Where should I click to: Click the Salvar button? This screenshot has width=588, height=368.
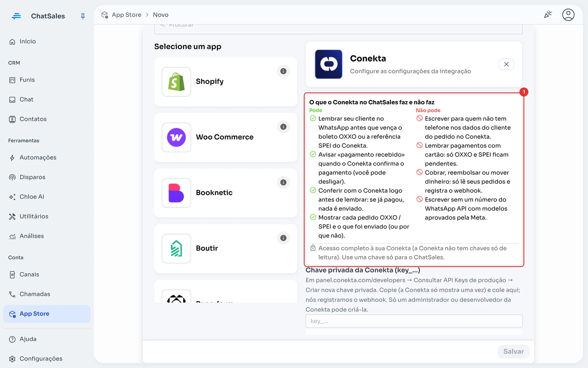(x=513, y=351)
